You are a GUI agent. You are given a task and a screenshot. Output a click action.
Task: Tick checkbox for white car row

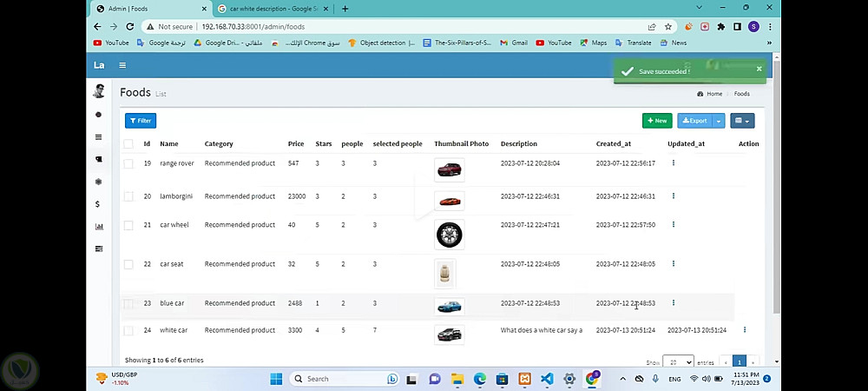click(x=128, y=331)
